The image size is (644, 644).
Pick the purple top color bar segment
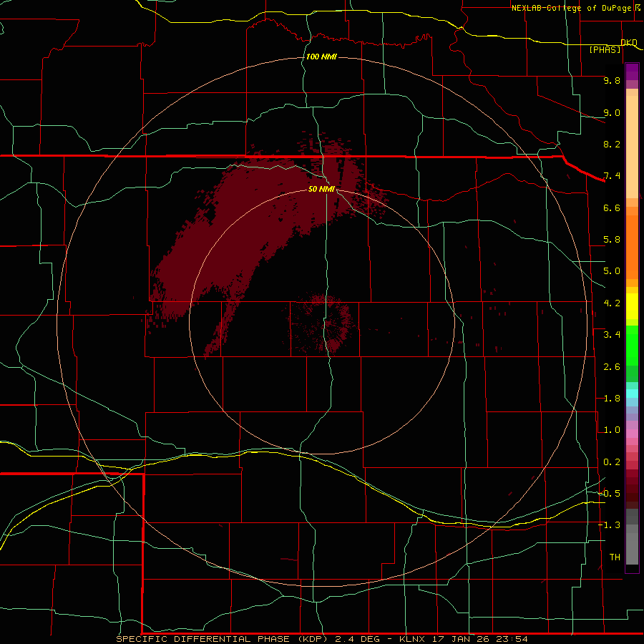pyautogui.click(x=632, y=72)
